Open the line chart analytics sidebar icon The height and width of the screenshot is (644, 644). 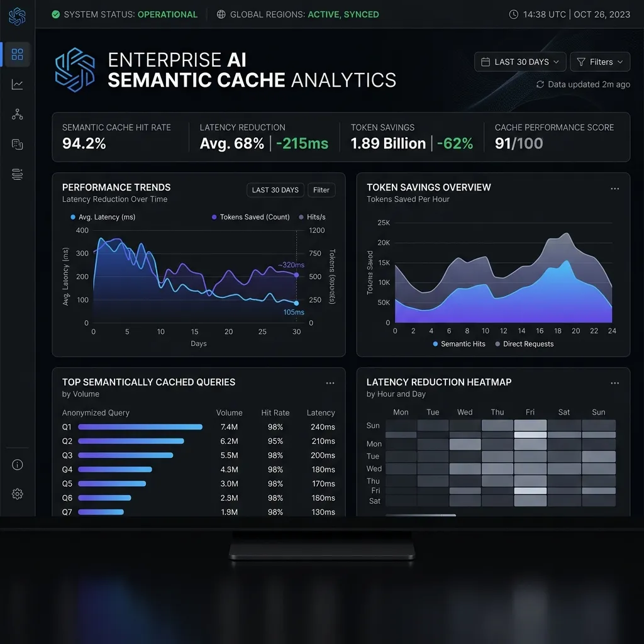click(x=17, y=84)
